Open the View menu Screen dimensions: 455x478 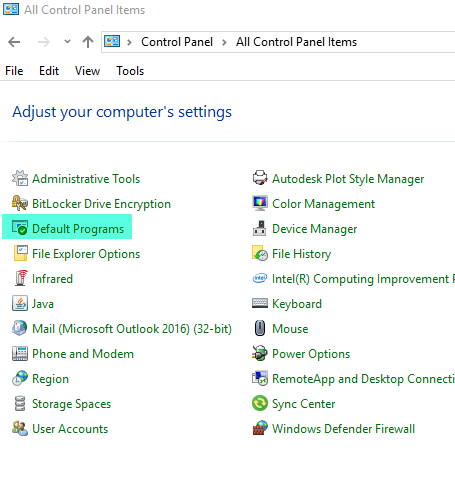pos(87,71)
